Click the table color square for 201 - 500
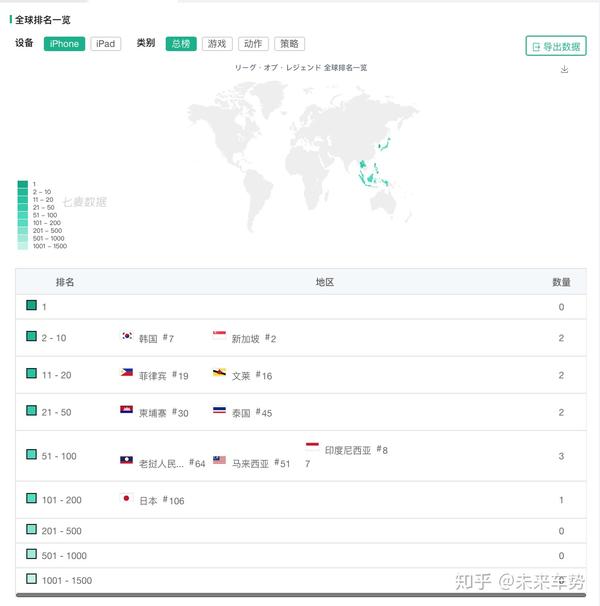Viewport: 600px width, 606px height. pos(31,529)
